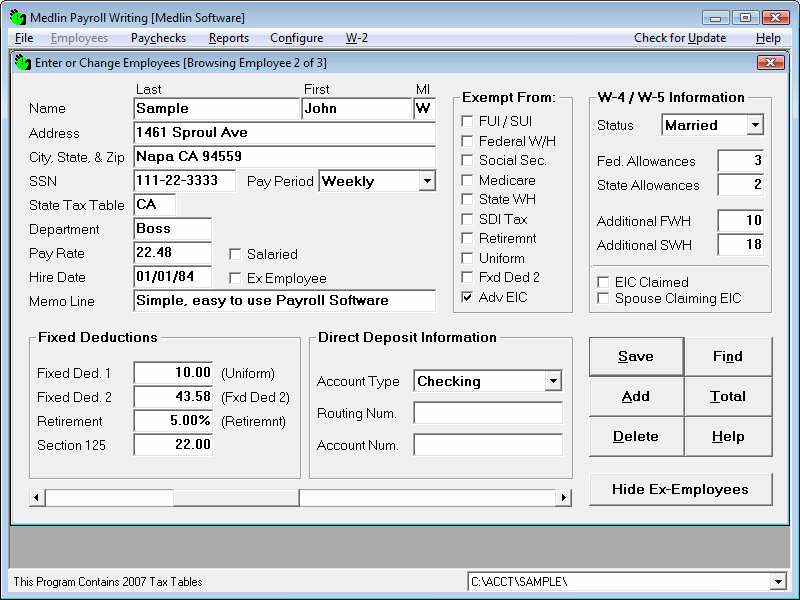Click the Hire Date field 01/01/84
The image size is (800, 600).
pyautogui.click(x=172, y=277)
